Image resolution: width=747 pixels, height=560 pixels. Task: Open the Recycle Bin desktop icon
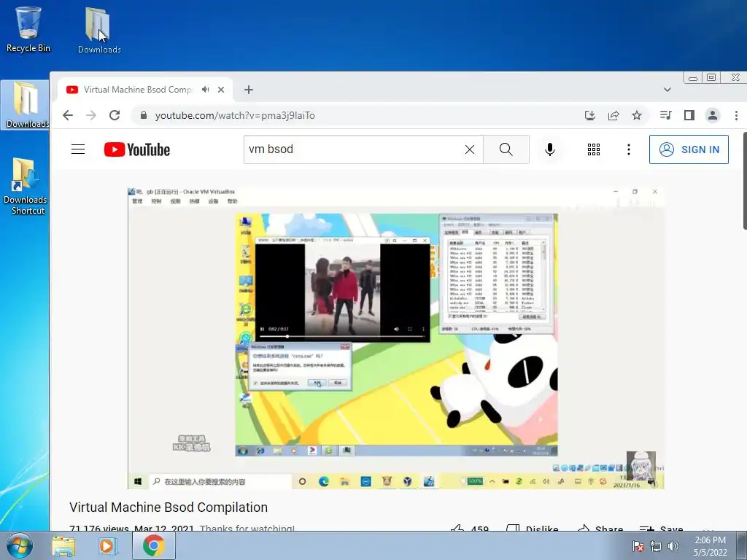[28, 28]
